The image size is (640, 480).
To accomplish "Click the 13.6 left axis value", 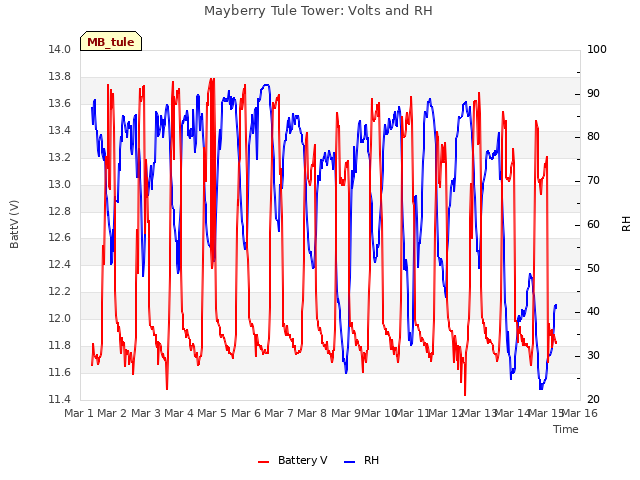I will click(x=59, y=103).
